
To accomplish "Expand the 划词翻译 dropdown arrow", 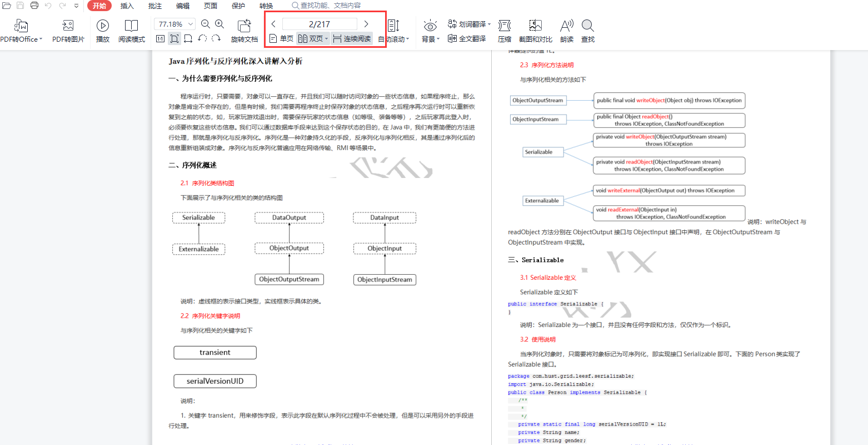I will click(490, 24).
